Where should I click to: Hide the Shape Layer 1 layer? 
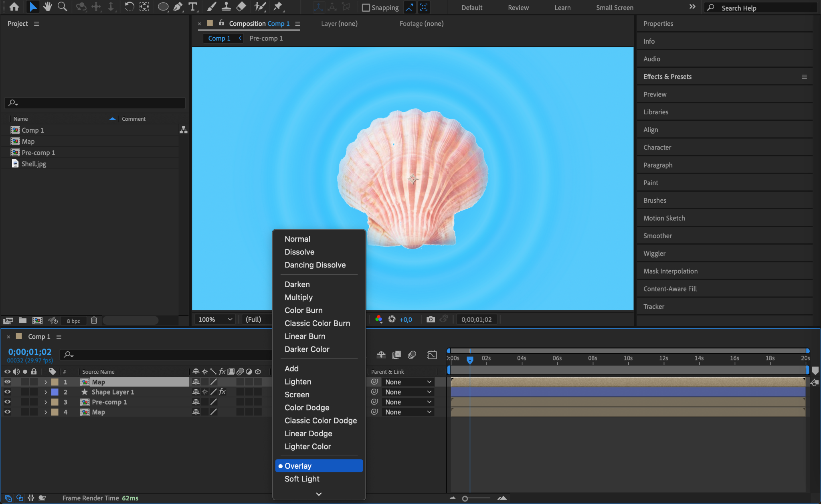[x=7, y=392]
